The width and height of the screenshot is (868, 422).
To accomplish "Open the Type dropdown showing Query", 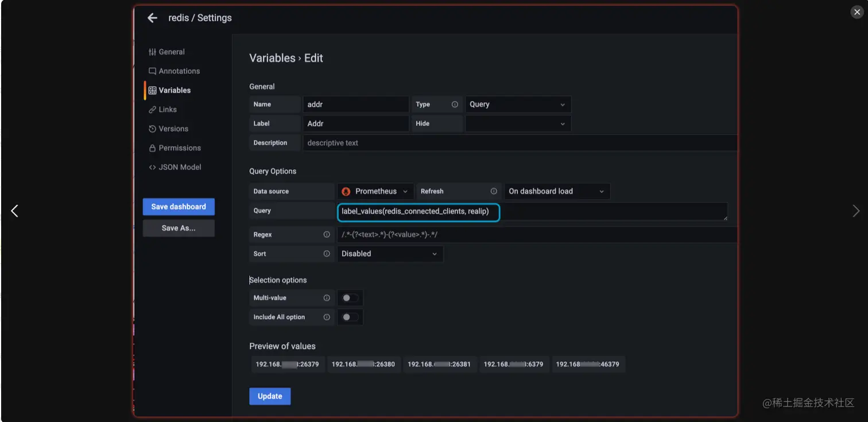I will pos(518,104).
